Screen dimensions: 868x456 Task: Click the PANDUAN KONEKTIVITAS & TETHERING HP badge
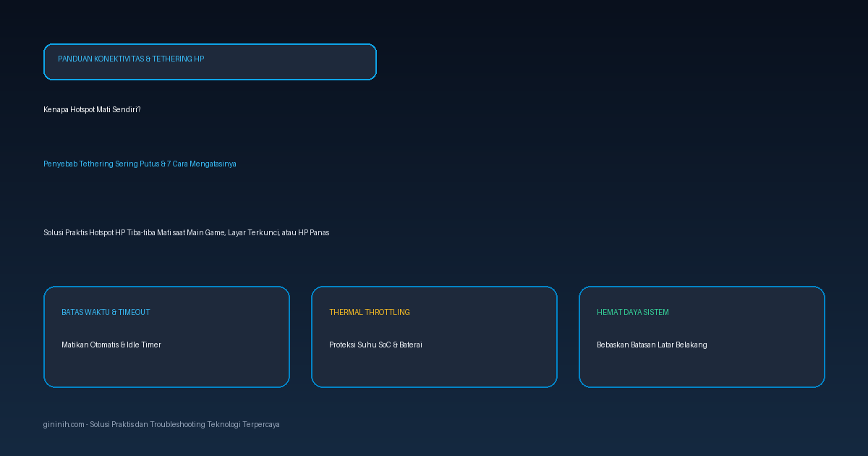click(210, 62)
